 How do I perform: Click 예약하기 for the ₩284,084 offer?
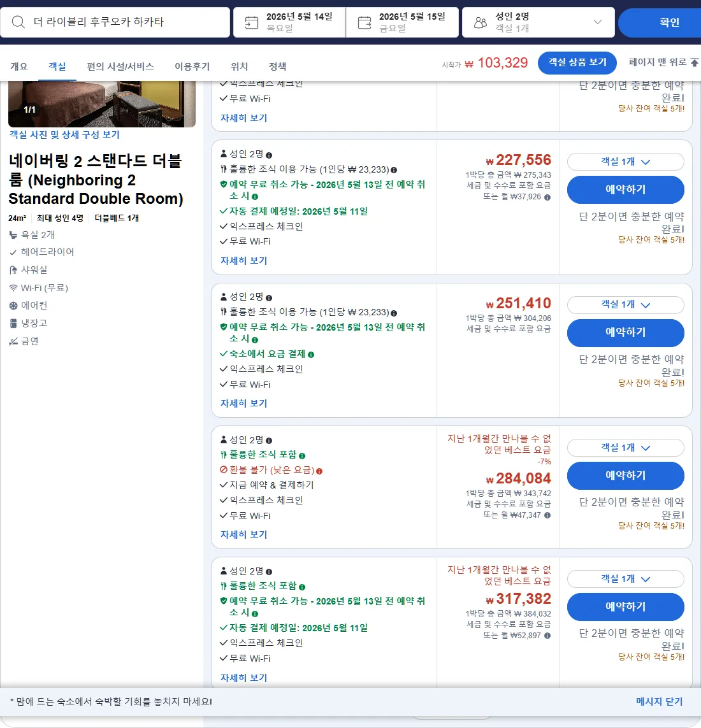click(x=625, y=475)
